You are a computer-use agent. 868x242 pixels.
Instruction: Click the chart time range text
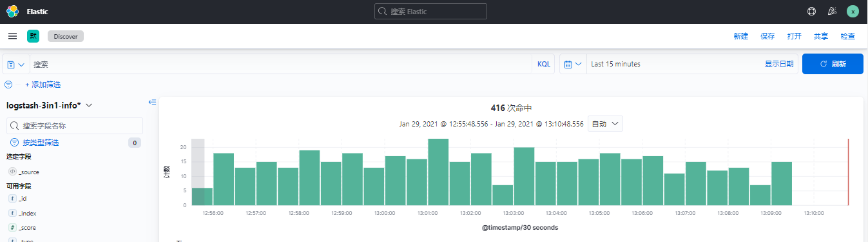[492, 123]
